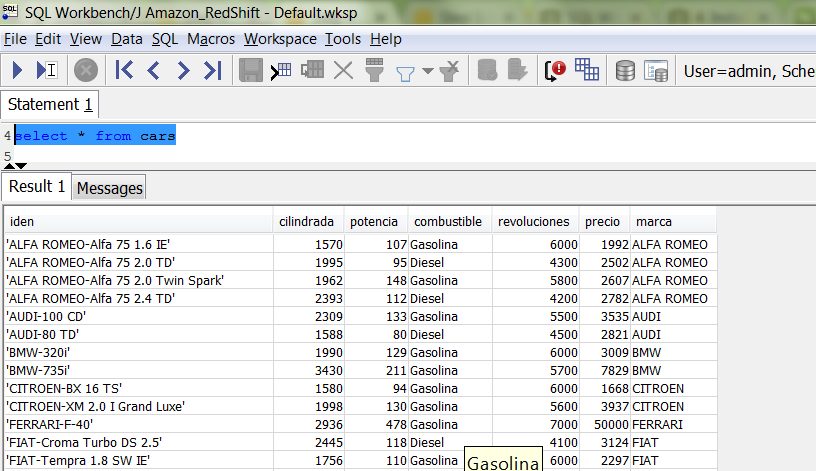816x471 pixels.
Task: Jump to first statement in history
Action: coord(124,70)
